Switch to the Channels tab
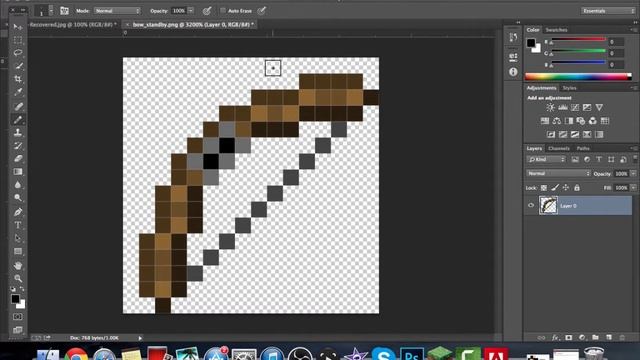 coord(559,148)
